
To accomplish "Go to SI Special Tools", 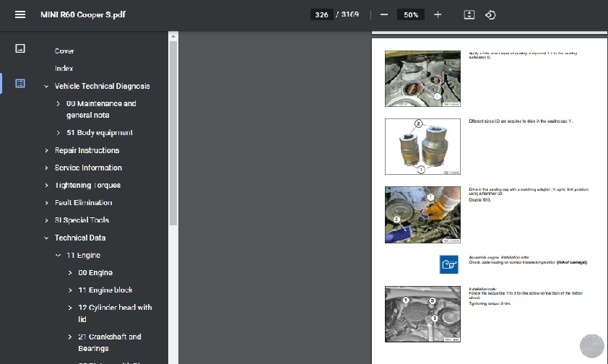I will 82,220.
